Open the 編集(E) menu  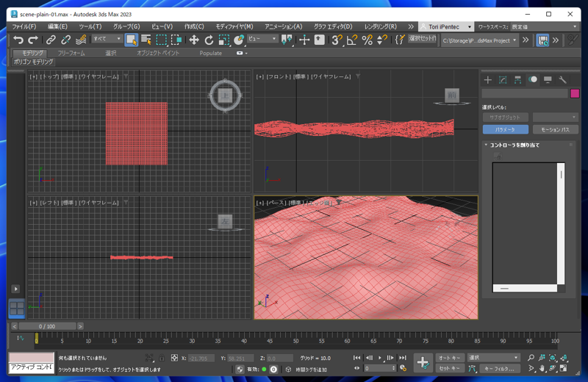tap(57, 26)
